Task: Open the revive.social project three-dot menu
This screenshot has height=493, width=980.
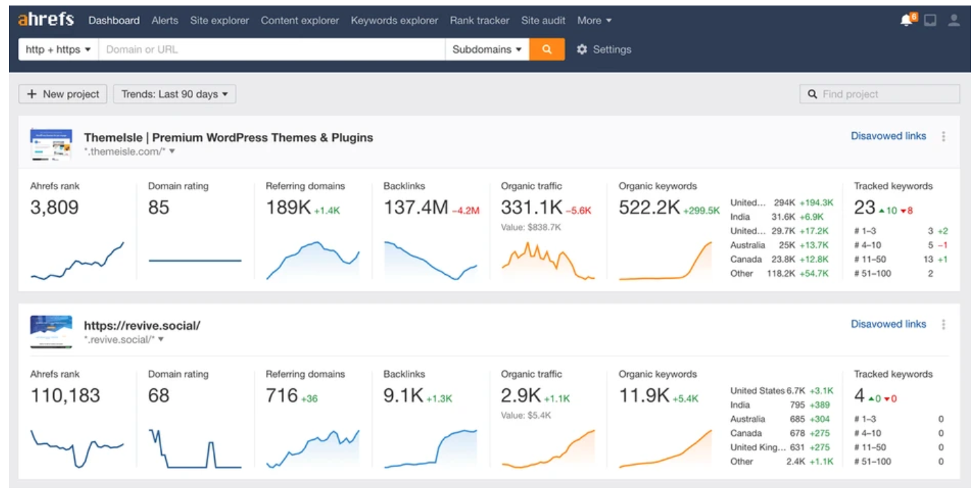Action: tap(943, 324)
